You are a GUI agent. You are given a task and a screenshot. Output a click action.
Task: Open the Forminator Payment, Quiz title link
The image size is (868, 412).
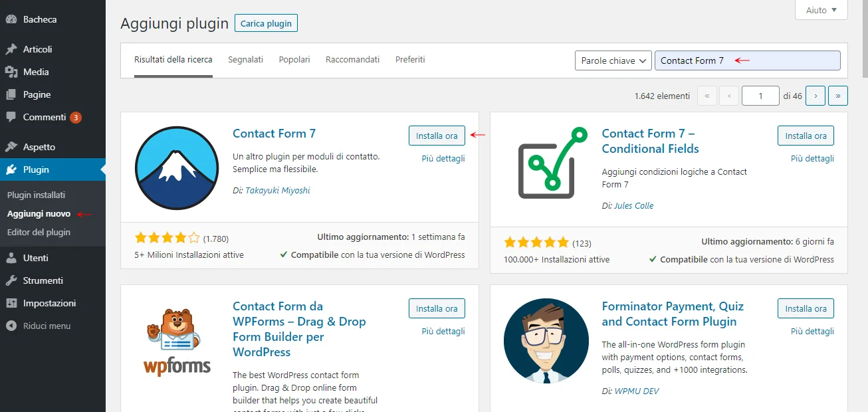click(x=673, y=314)
